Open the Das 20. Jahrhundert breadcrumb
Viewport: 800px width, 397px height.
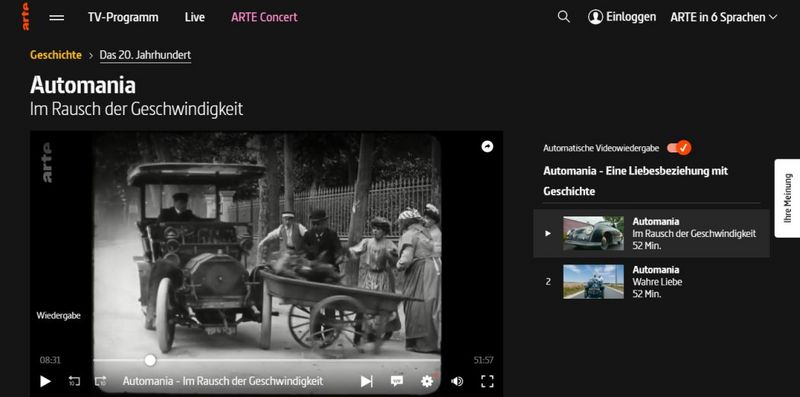145,55
